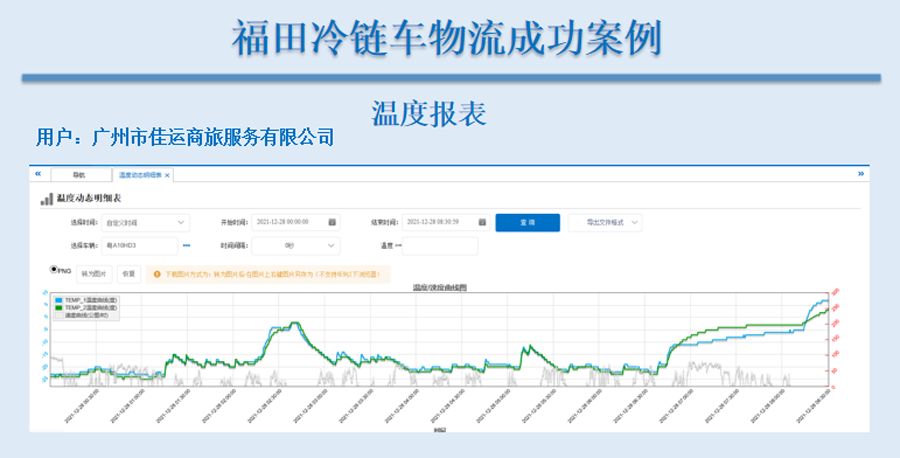Switch to the 导航 tab
This screenshot has height=458, width=900.
[x=81, y=175]
